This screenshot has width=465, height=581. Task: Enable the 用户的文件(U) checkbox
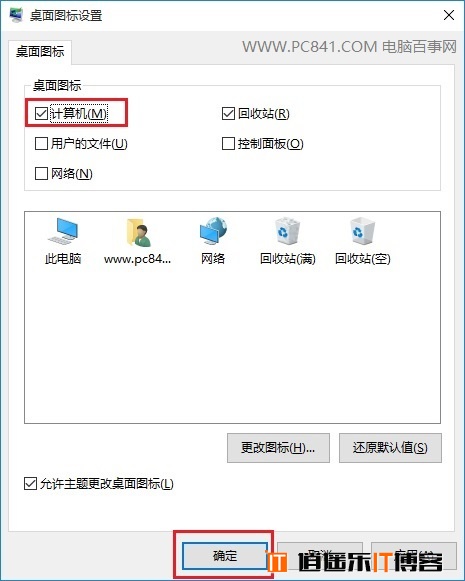click(41, 143)
